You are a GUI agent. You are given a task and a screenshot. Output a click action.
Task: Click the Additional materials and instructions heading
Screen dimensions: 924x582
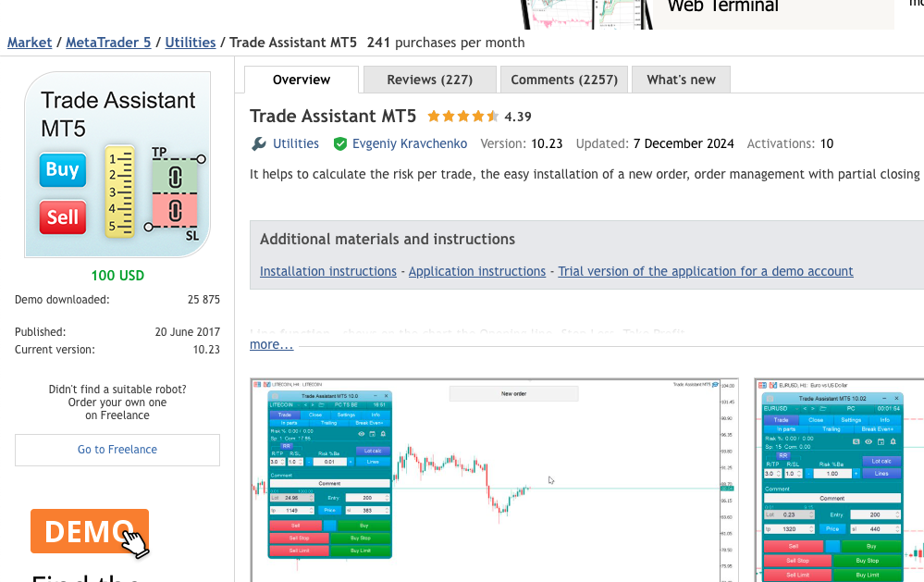click(x=388, y=239)
